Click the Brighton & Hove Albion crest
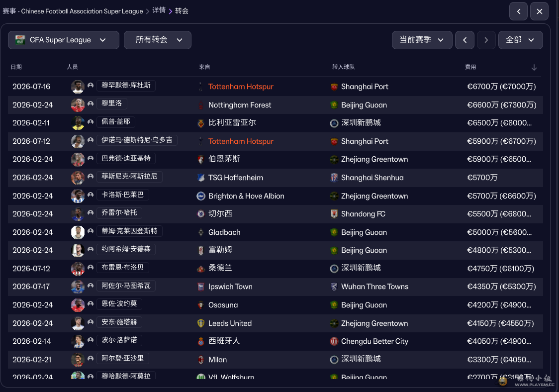 tap(201, 196)
